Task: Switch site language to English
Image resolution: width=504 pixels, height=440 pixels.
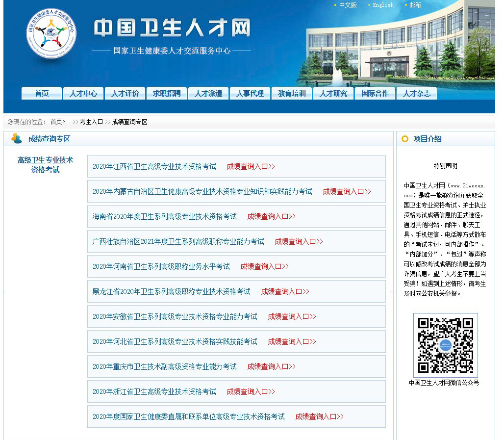Action: tap(383, 5)
